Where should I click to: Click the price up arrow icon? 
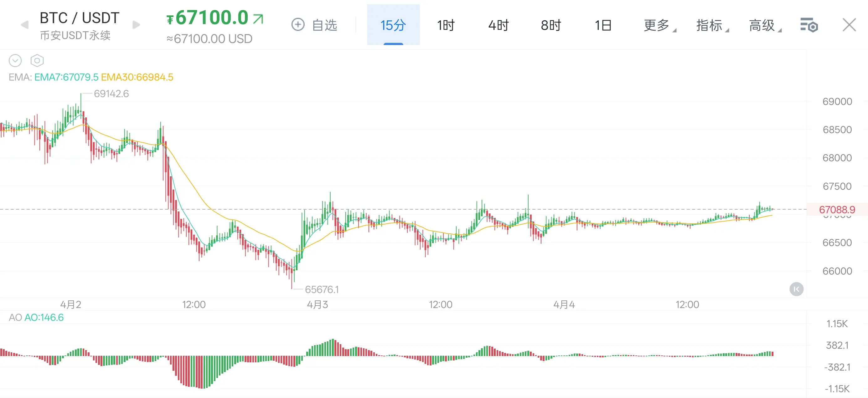tap(258, 18)
